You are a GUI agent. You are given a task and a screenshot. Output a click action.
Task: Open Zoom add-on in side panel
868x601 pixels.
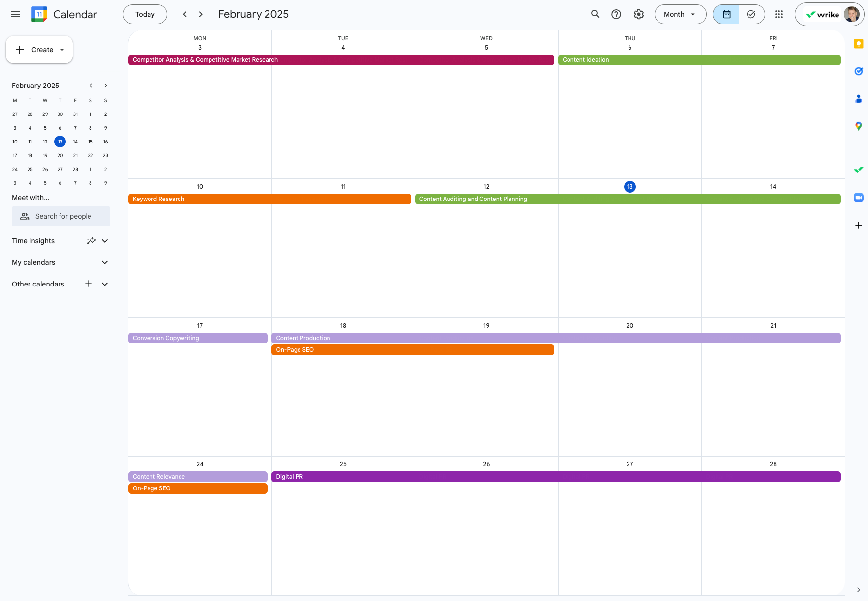coord(859,198)
